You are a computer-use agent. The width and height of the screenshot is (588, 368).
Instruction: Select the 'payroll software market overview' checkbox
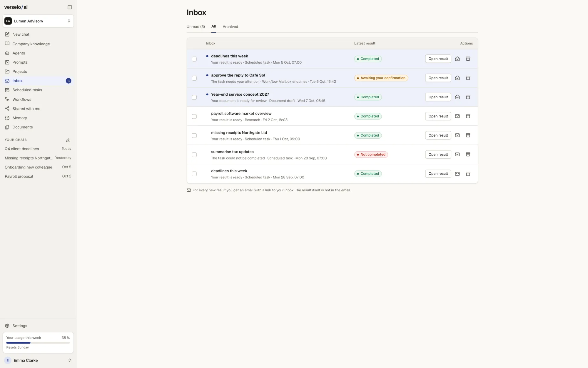[x=194, y=117]
